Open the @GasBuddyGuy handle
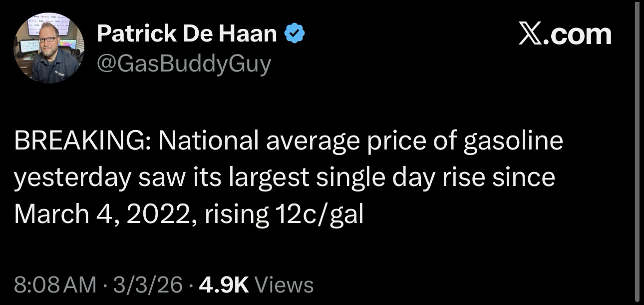 point(184,64)
